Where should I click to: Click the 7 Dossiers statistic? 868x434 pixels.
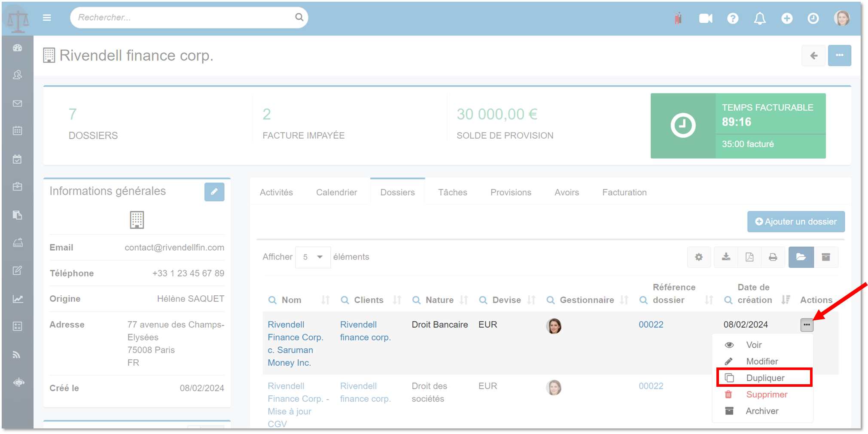click(93, 124)
